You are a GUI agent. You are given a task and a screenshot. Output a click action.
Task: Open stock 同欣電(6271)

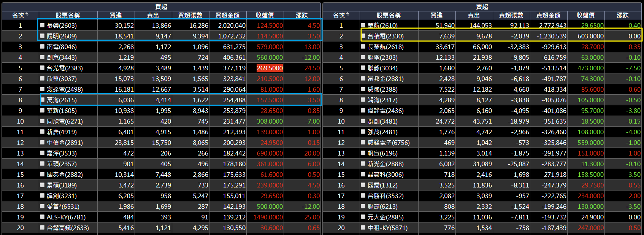click(65, 121)
